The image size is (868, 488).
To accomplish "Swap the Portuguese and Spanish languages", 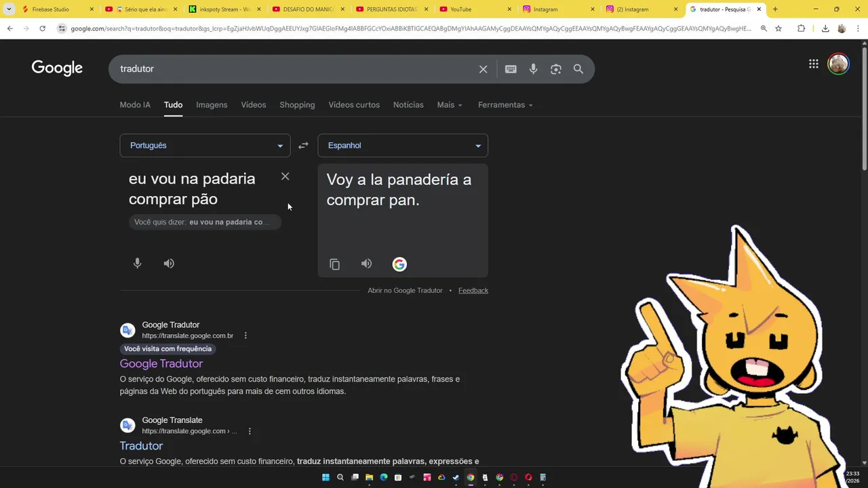I will click(x=303, y=146).
